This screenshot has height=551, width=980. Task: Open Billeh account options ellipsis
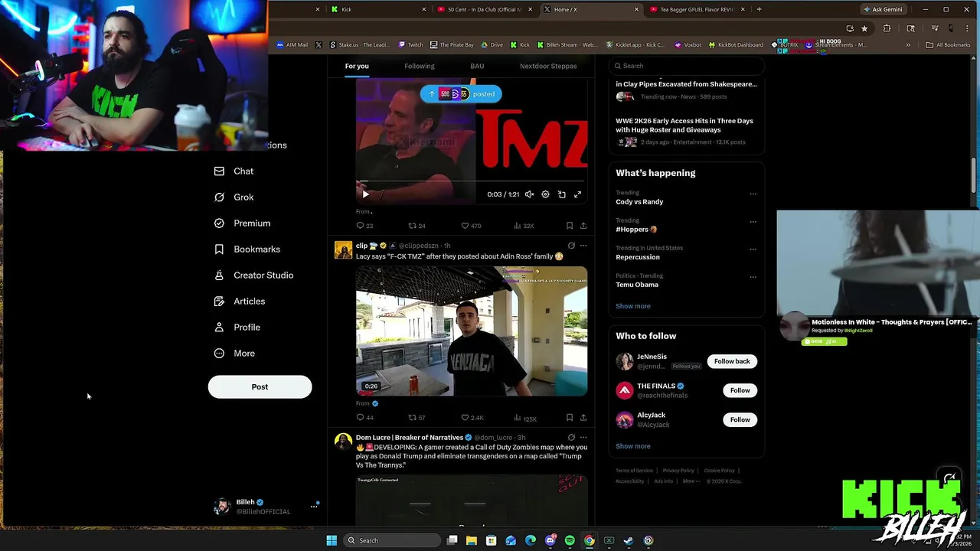[x=314, y=507]
